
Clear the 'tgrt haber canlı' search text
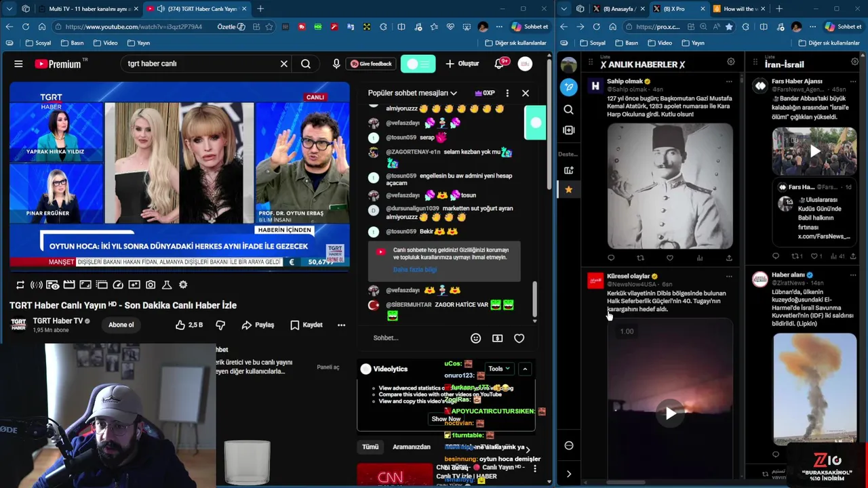(x=284, y=64)
